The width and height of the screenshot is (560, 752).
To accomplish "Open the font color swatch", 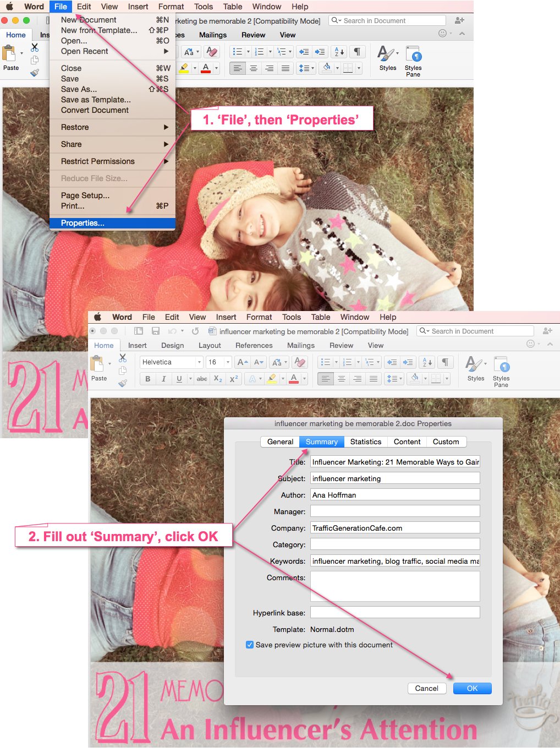I will [294, 379].
